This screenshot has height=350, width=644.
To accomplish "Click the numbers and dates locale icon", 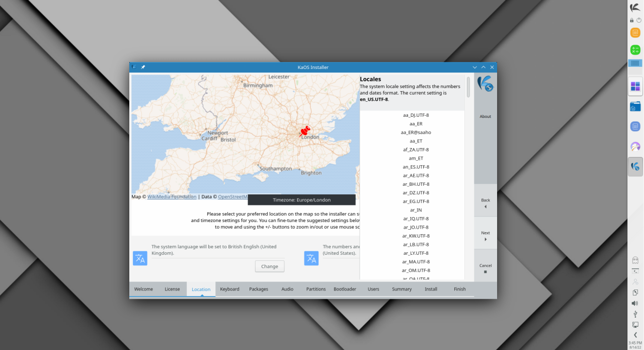I will coord(311,258).
